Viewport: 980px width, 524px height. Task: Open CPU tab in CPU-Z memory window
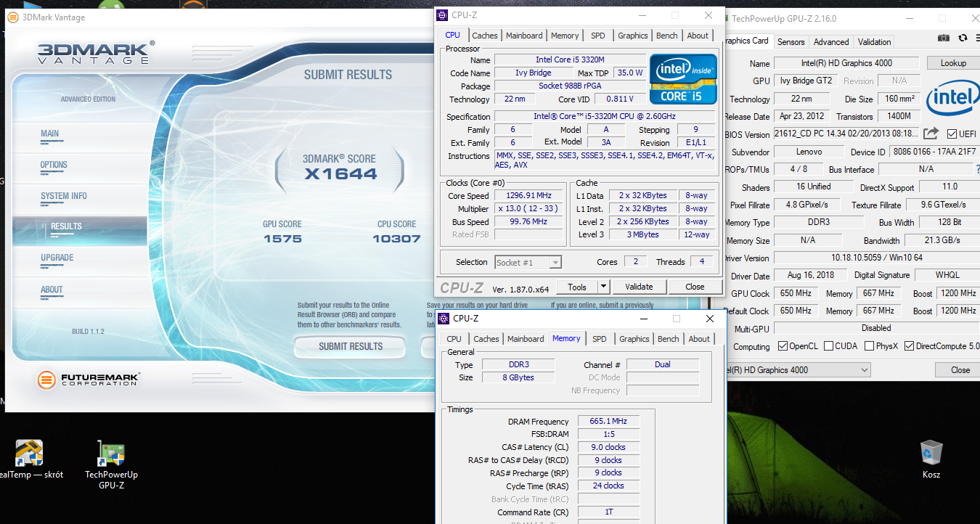click(454, 339)
